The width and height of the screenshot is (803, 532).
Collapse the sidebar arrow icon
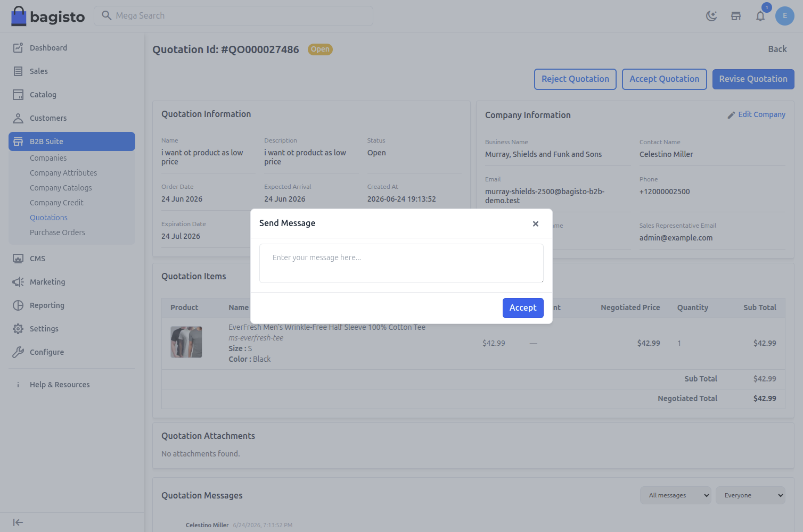tap(18, 522)
